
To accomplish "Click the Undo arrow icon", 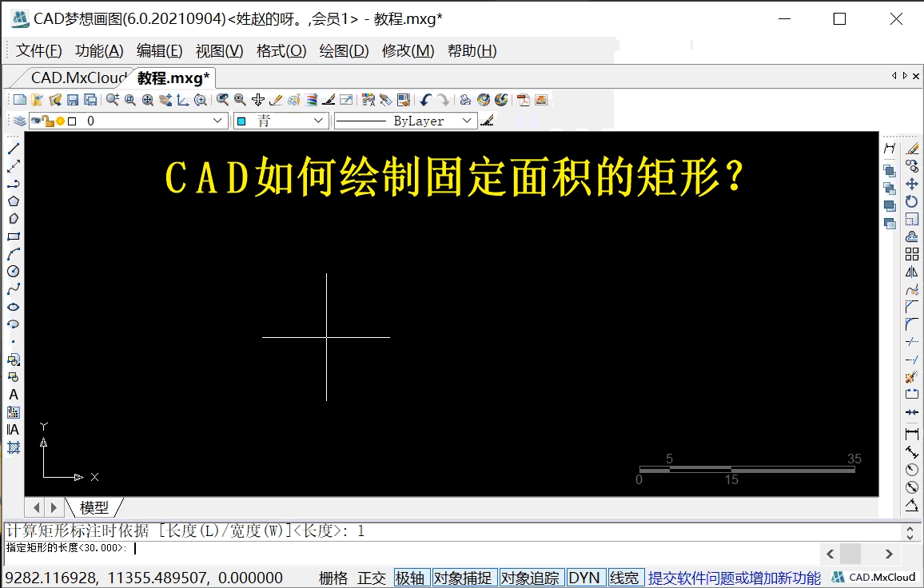I will click(x=425, y=100).
